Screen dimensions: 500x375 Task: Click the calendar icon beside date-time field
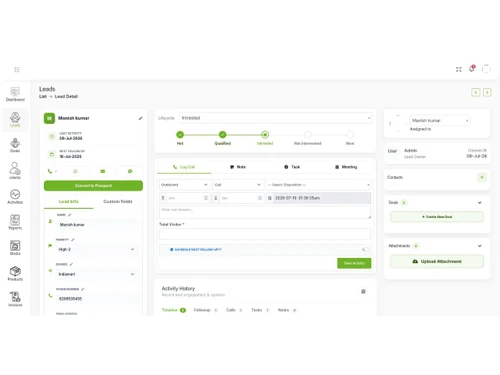click(x=270, y=198)
